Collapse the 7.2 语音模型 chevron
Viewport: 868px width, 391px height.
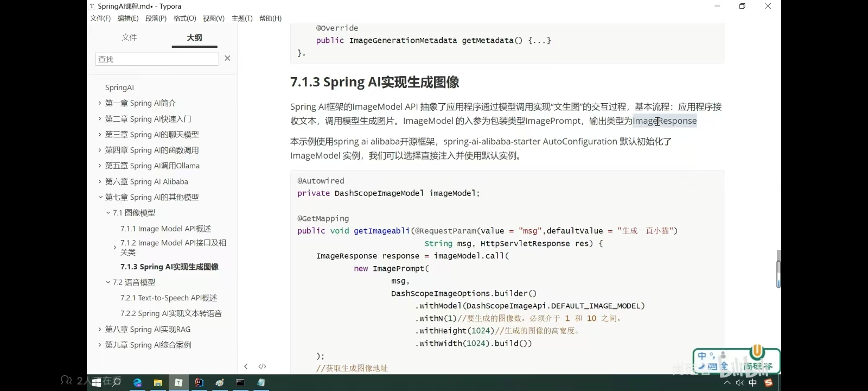click(x=108, y=282)
